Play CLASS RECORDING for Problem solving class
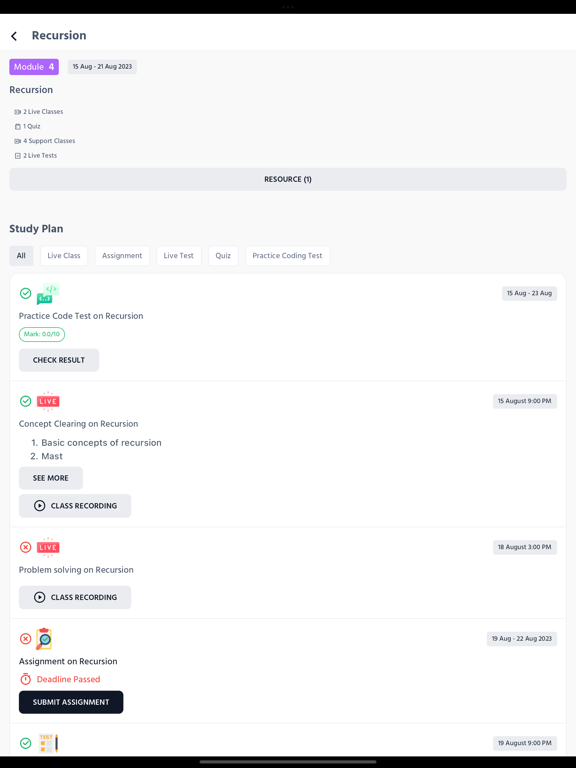576x768 pixels. coord(75,598)
